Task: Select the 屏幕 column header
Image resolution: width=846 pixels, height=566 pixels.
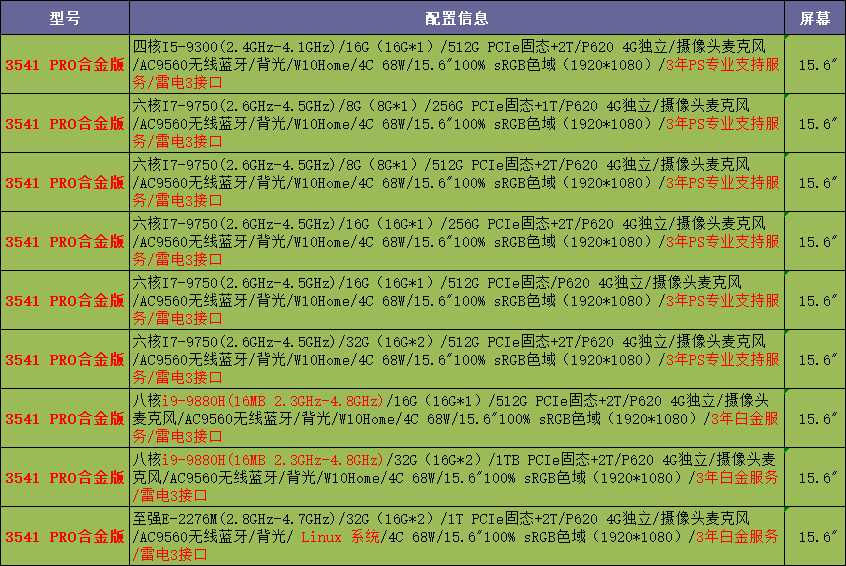Action: tap(815, 18)
